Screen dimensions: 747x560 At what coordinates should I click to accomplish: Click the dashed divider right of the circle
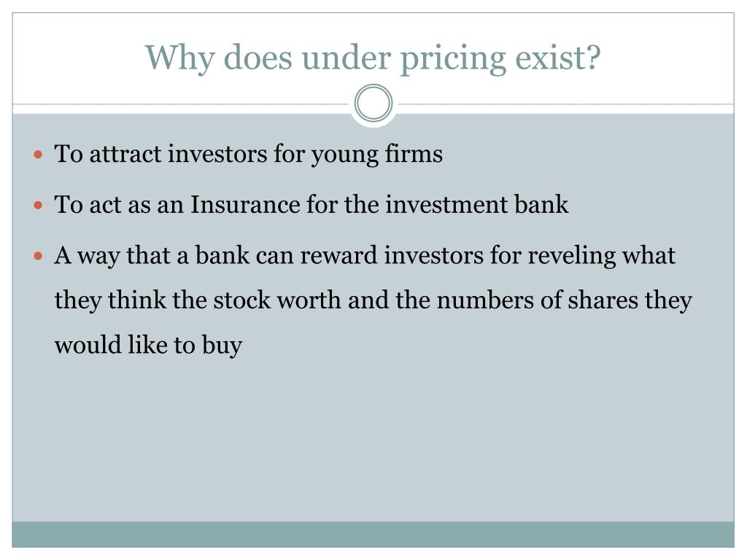566,104
